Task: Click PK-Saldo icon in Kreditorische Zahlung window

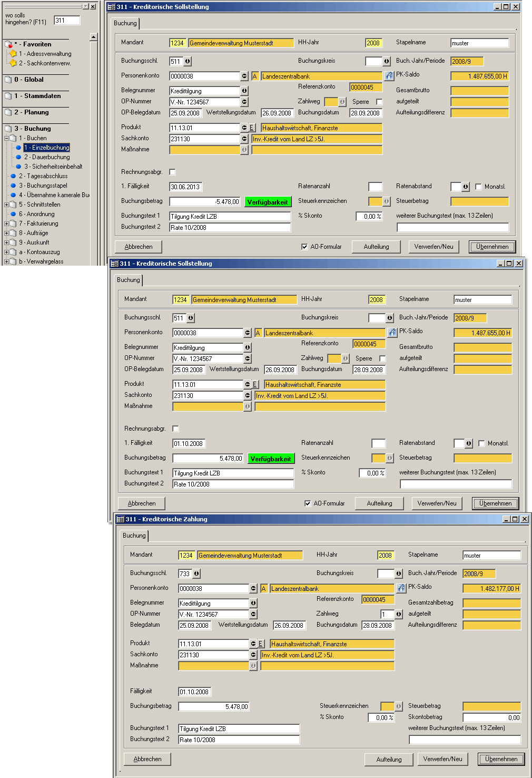Action: pos(401,588)
